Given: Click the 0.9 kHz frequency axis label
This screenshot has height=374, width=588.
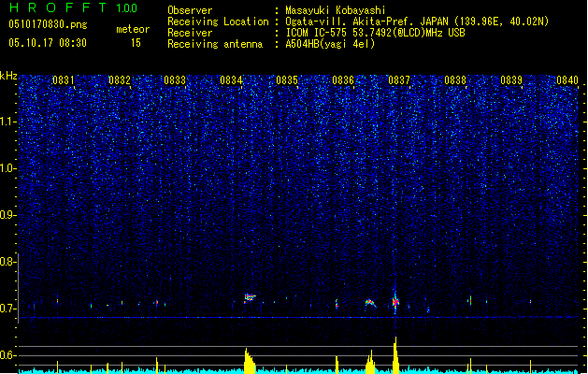Looking at the screenshot, I should coord(7,215).
